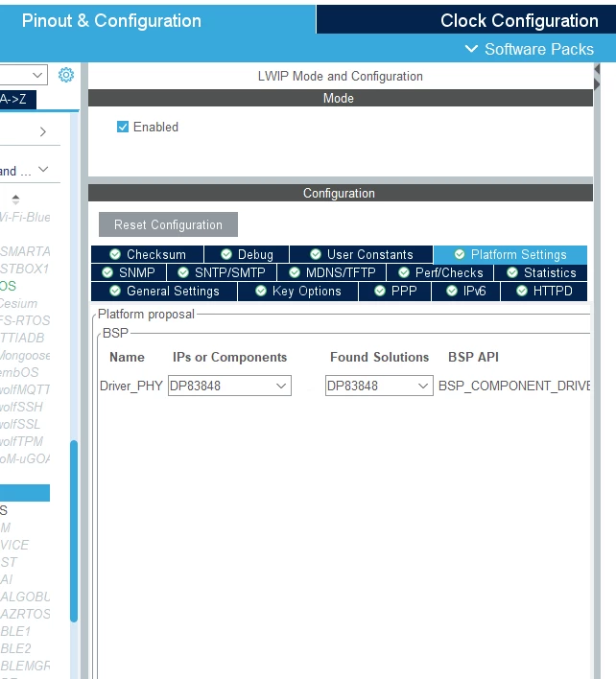
Task: Select the wolfTPM item in sidebar list
Action: (22, 441)
